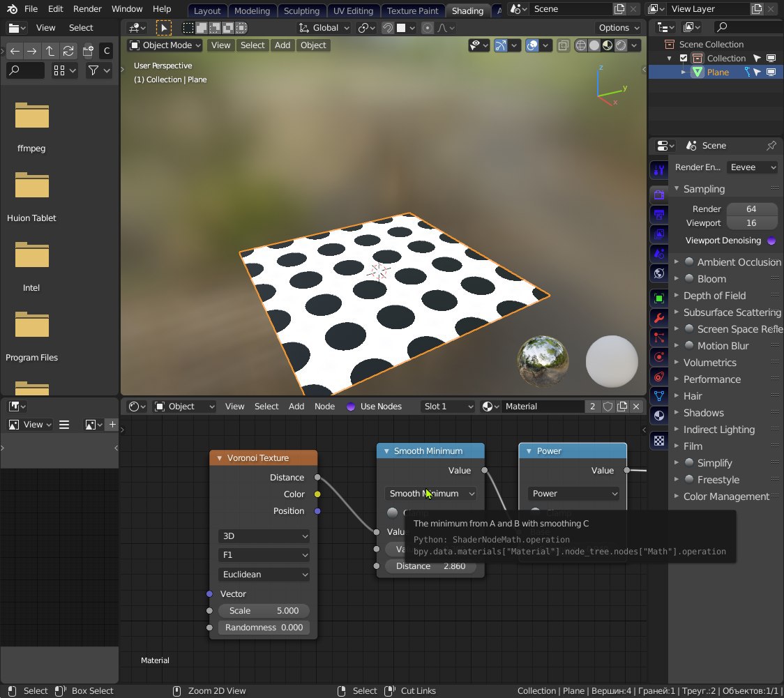Image resolution: width=784 pixels, height=698 pixels.
Task: Go back in file browser
Action: (15, 51)
